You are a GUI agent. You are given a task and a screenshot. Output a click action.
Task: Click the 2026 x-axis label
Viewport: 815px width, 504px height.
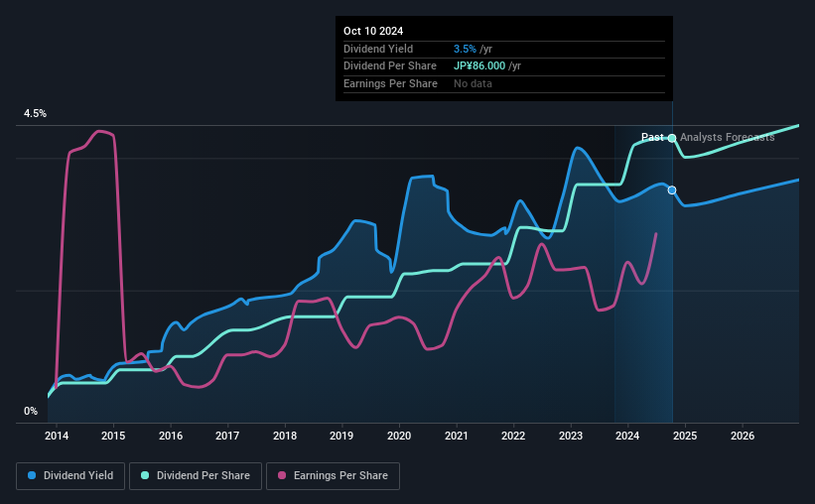(x=743, y=436)
